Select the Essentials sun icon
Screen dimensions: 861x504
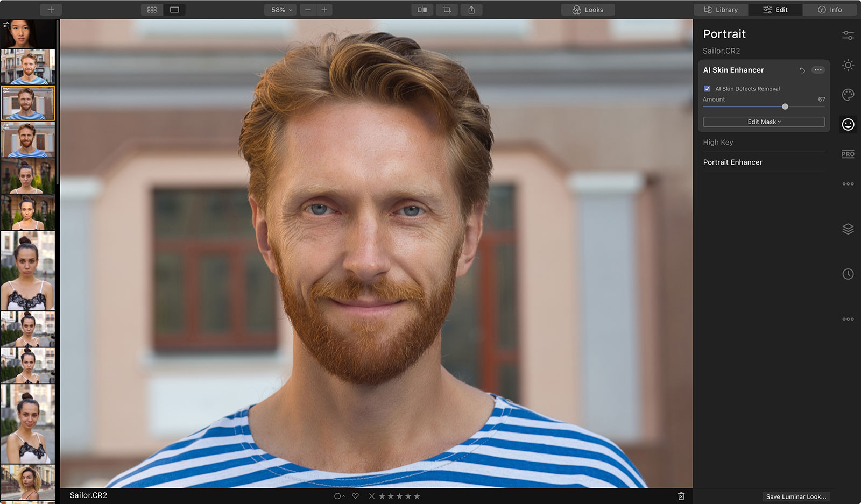point(848,65)
